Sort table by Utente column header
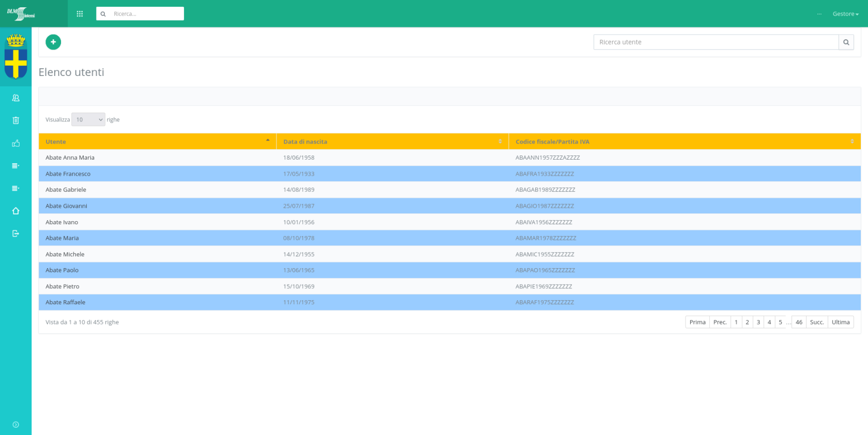Viewport: 868px width, 435px height. (157, 142)
